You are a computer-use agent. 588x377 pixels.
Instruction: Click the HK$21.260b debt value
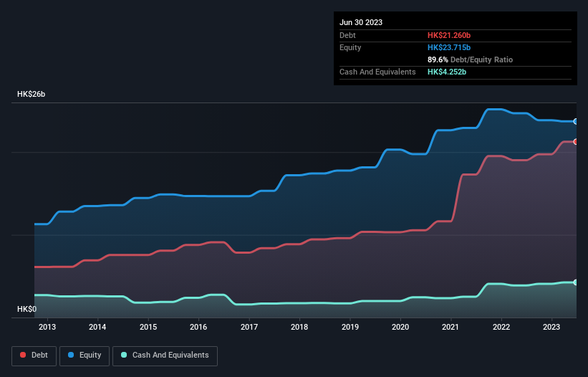click(449, 35)
